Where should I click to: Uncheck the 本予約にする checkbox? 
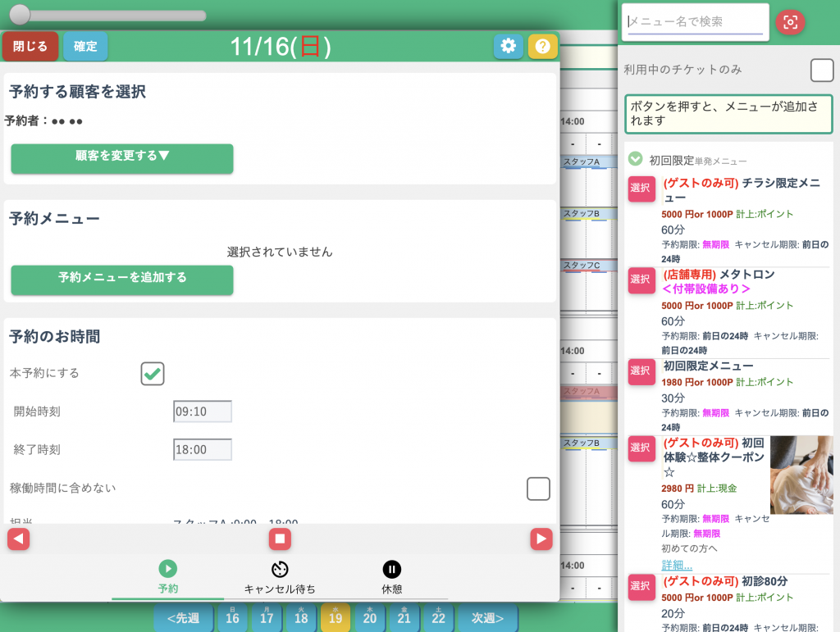pyautogui.click(x=153, y=374)
